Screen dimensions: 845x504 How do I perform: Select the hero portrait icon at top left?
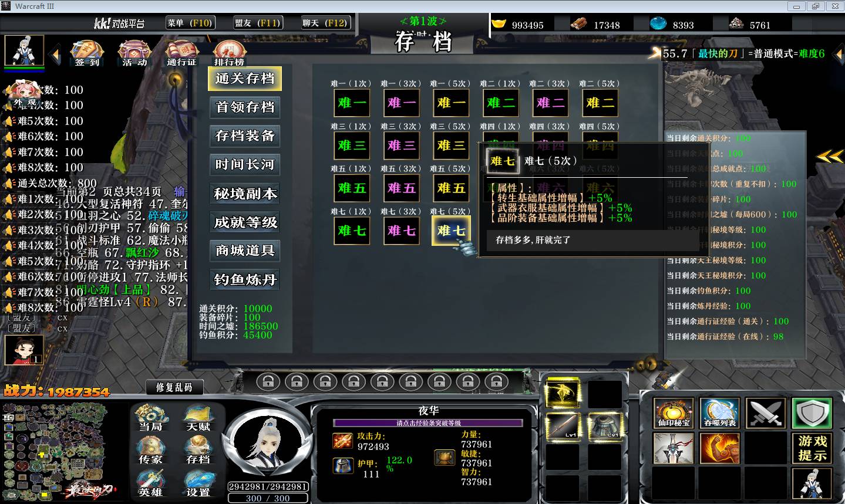(24, 50)
